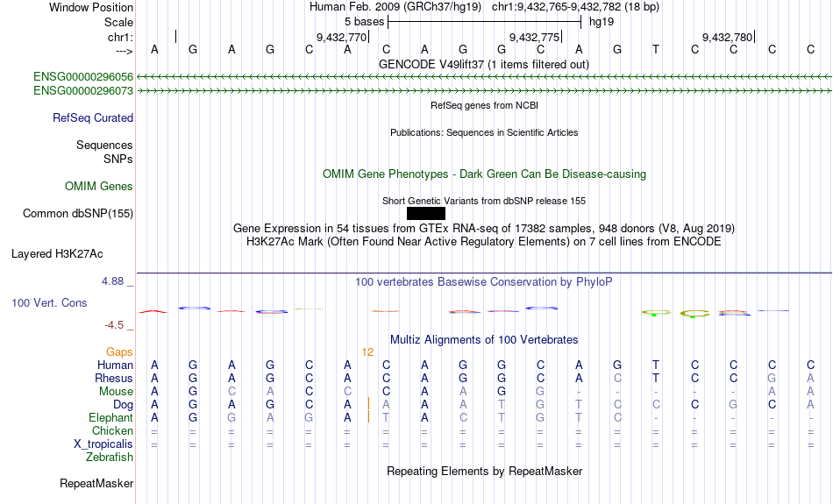Click RefSeq genes from NCBI title
This screenshot has height=504, width=833.
(485, 105)
